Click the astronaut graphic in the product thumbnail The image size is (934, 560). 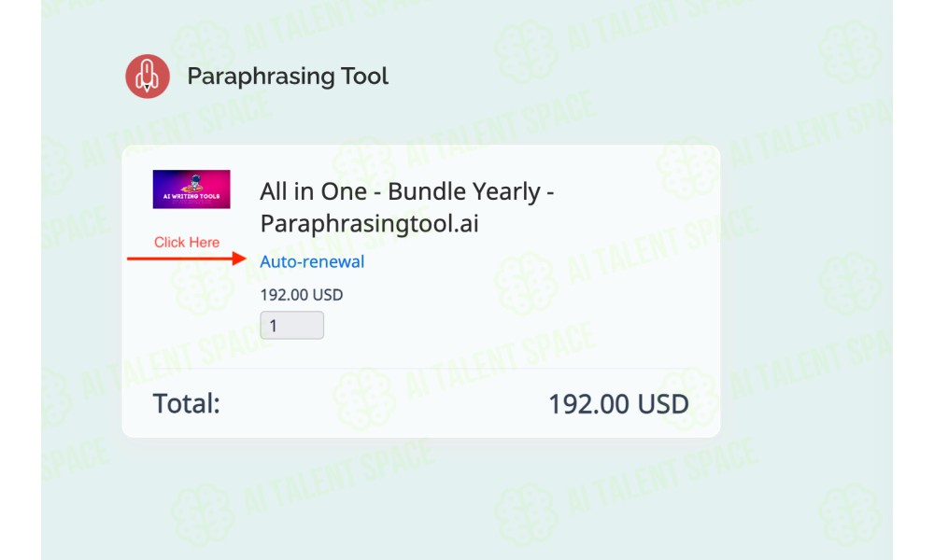point(193,181)
